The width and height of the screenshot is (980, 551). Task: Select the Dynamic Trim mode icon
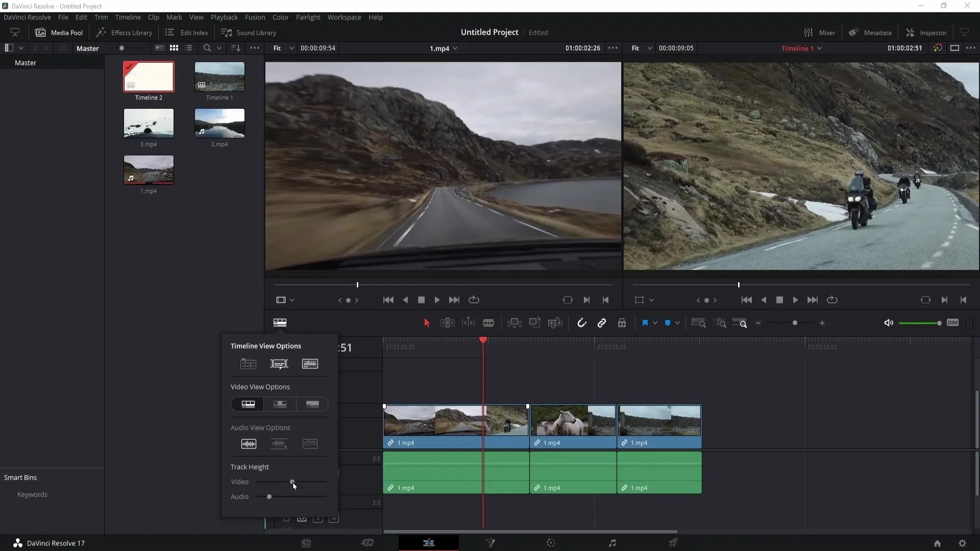click(469, 323)
